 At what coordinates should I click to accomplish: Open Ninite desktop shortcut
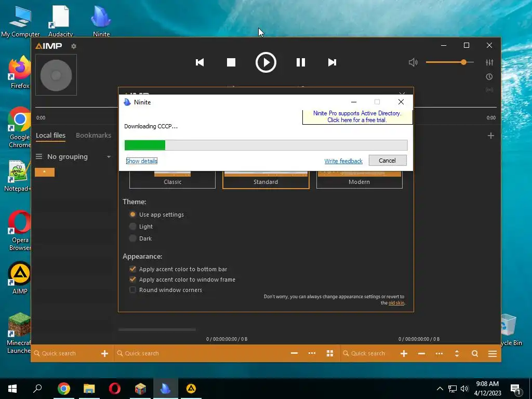pyautogui.click(x=101, y=21)
